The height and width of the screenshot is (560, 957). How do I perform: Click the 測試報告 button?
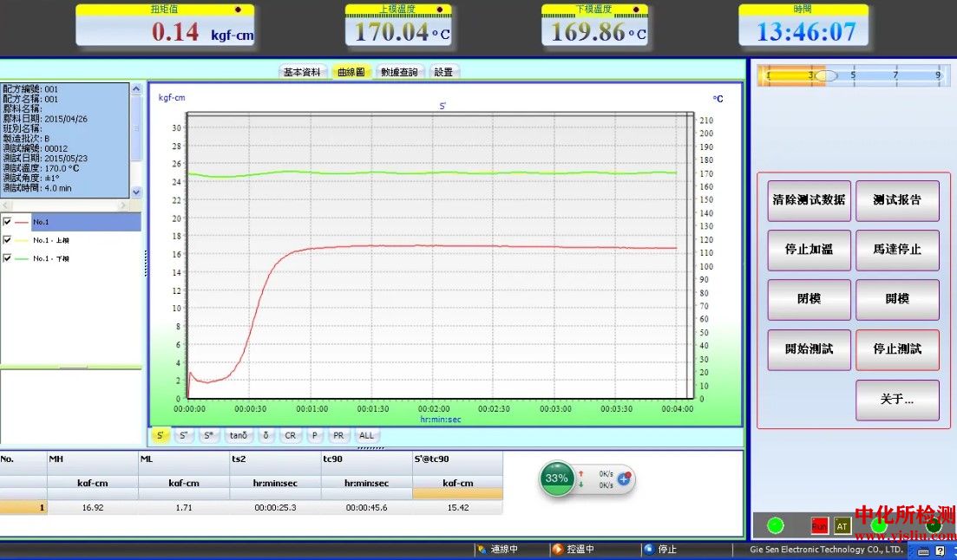click(897, 200)
